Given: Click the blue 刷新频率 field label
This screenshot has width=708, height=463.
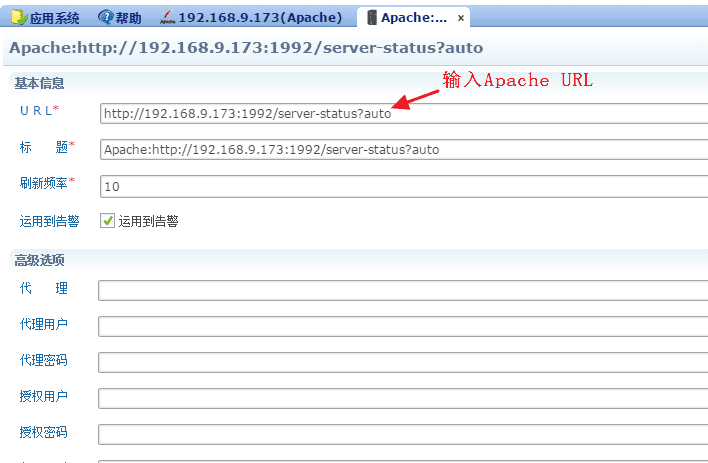Looking at the screenshot, I should [43, 183].
